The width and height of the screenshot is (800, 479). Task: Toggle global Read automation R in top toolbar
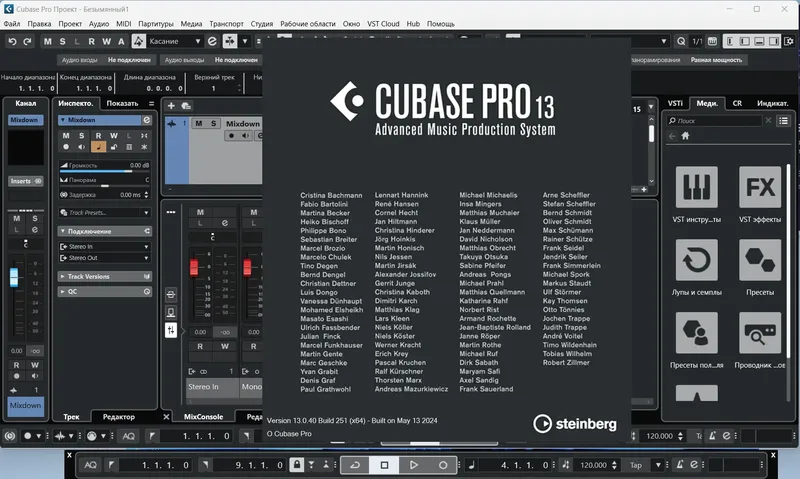point(91,41)
